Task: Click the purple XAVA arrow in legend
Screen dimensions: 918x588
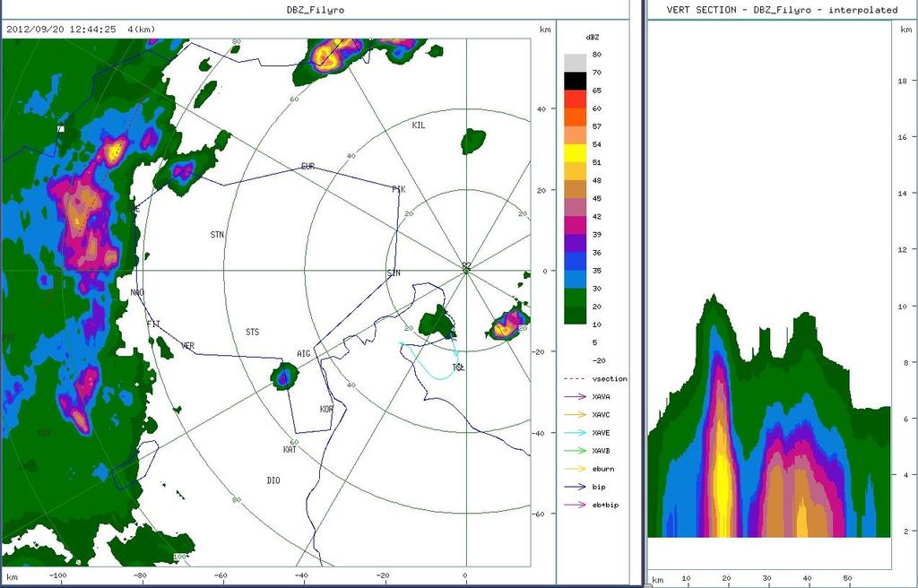Action: (x=576, y=396)
